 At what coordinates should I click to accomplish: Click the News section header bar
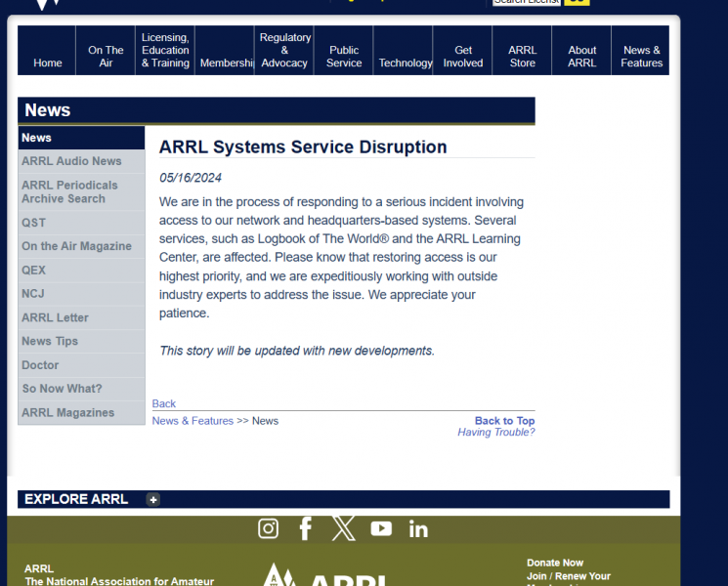point(277,110)
